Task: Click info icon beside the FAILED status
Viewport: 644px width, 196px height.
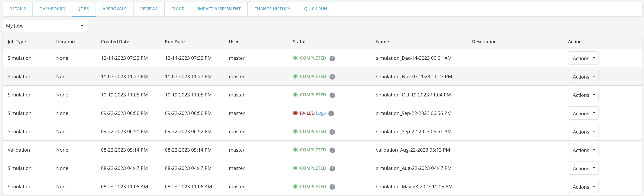Action: pyautogui.click(x=331, y=114)
